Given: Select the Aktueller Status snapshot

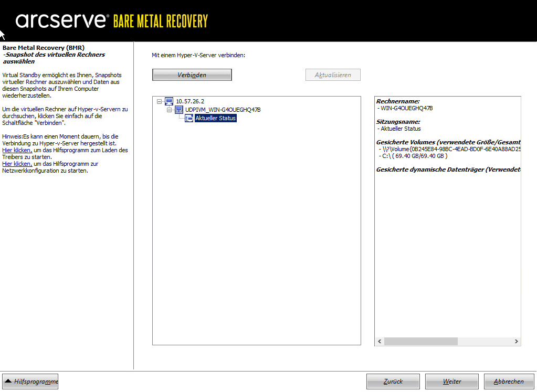Looking at the screenshot, I should 215,118.
